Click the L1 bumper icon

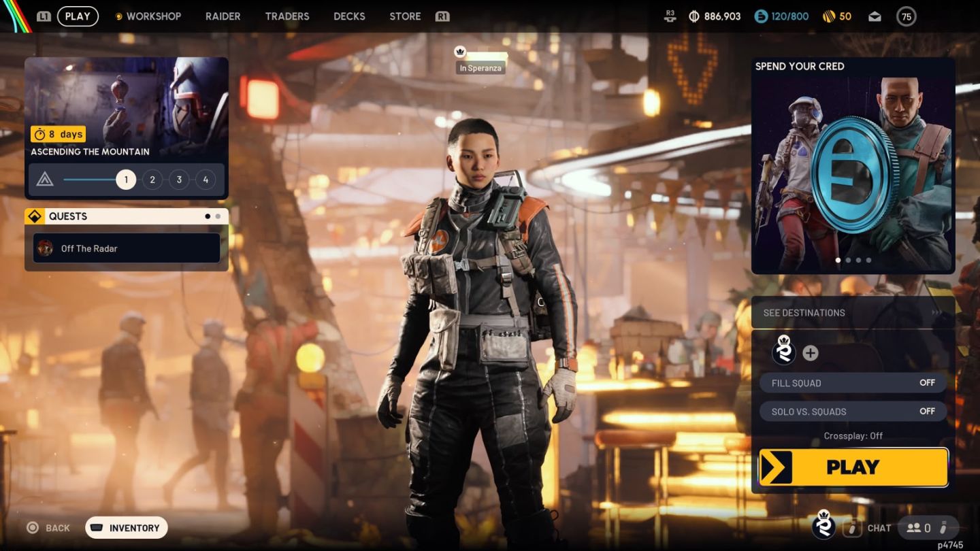(44, 16)
